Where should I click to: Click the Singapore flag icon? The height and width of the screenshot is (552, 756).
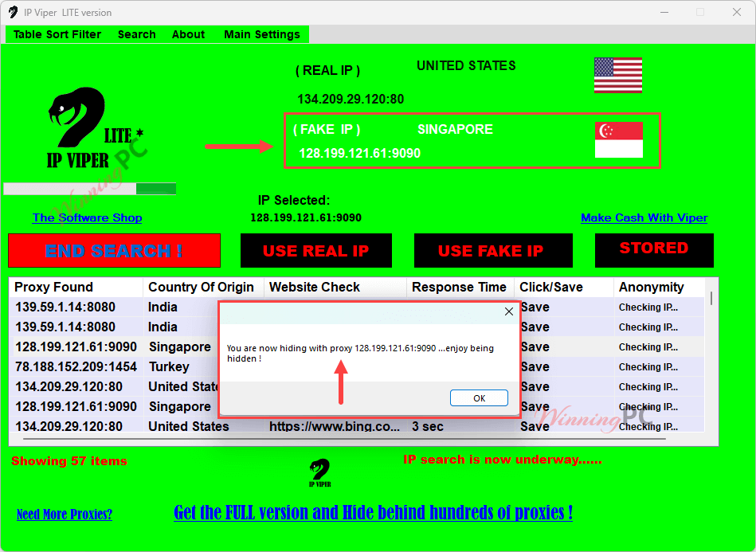click(x=619, y=140)
